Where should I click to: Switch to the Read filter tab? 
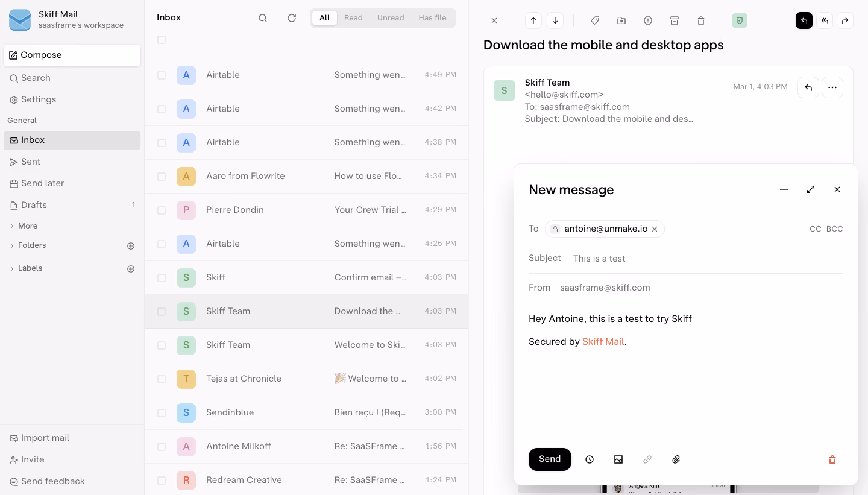coord(353,18)
